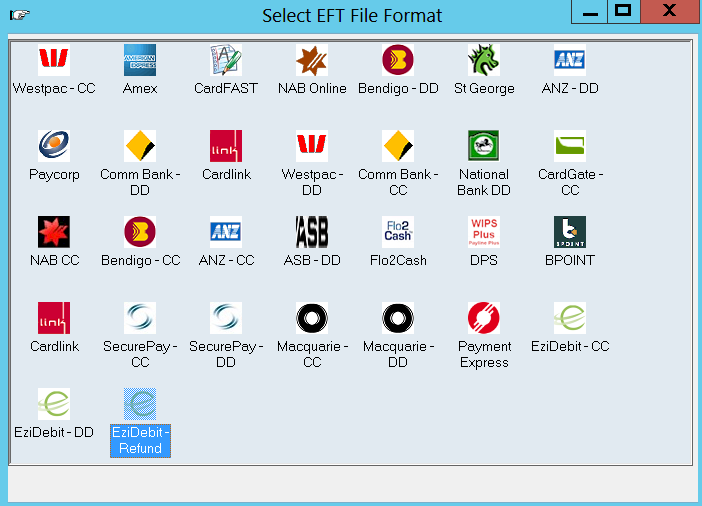Select the highlighted EziDebit - Refund icon
The width and height of the screenshot is (702, 506).
pyautogui.click(x=140, y=404)
